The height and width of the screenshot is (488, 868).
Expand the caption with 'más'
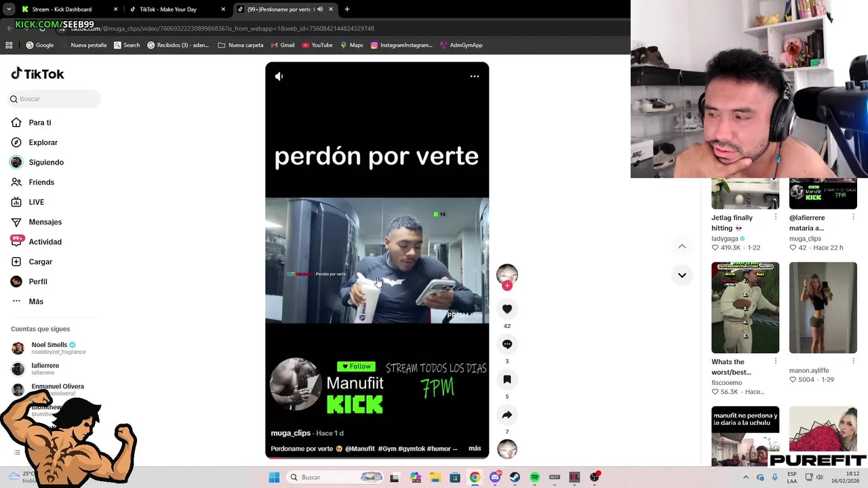coord(475,449)
